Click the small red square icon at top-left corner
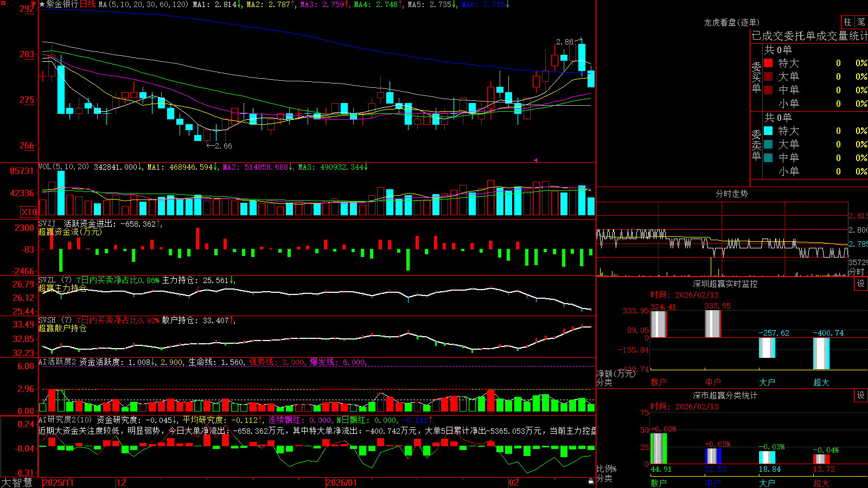 click(2, 2)
